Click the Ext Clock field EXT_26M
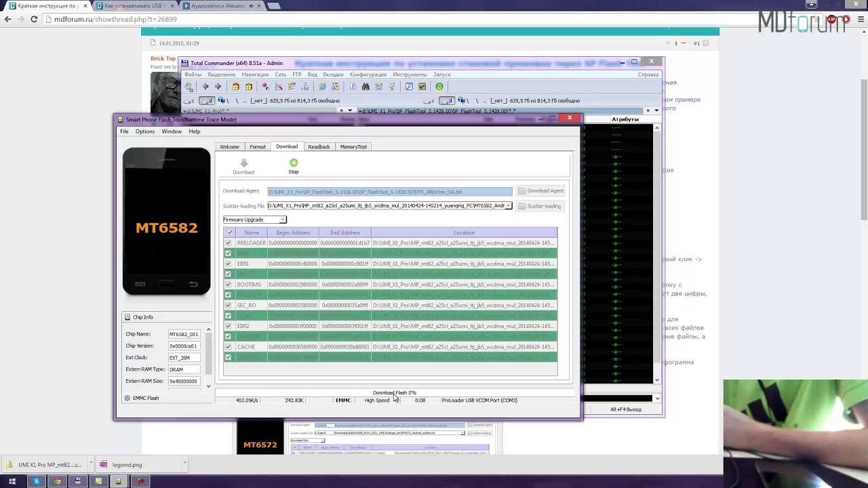The image size is (868, 488). coord(184,357)
